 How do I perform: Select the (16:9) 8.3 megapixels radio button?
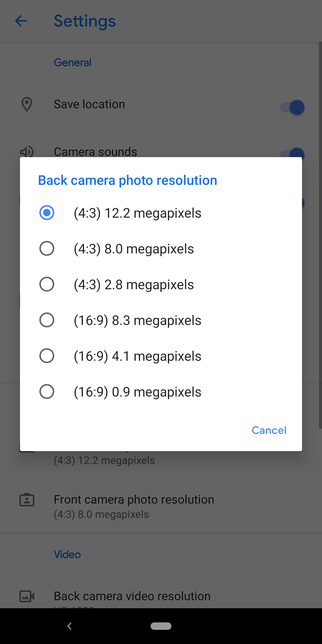click(x=47, y=320)
